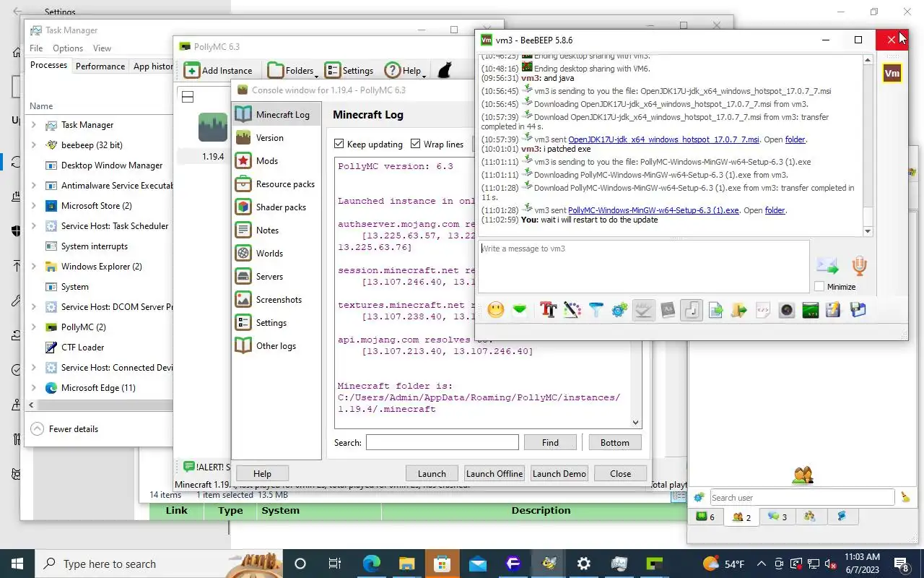The width and height of the screenshot is (924, 578).
Task: Expand the Windows Explorer (2) process
Action: click(33, 267)
